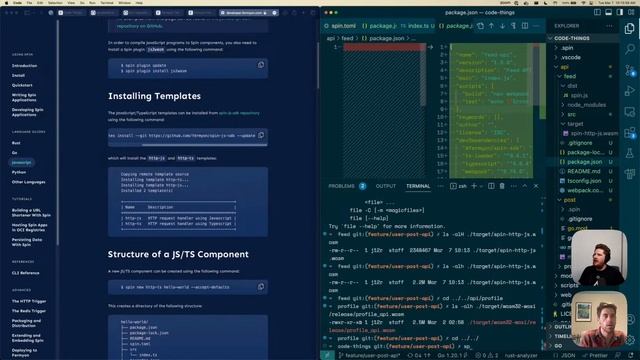640x360 pixels.
Task: Follow the spin-js-sdk repository link
Action: (x=239, y=113)
